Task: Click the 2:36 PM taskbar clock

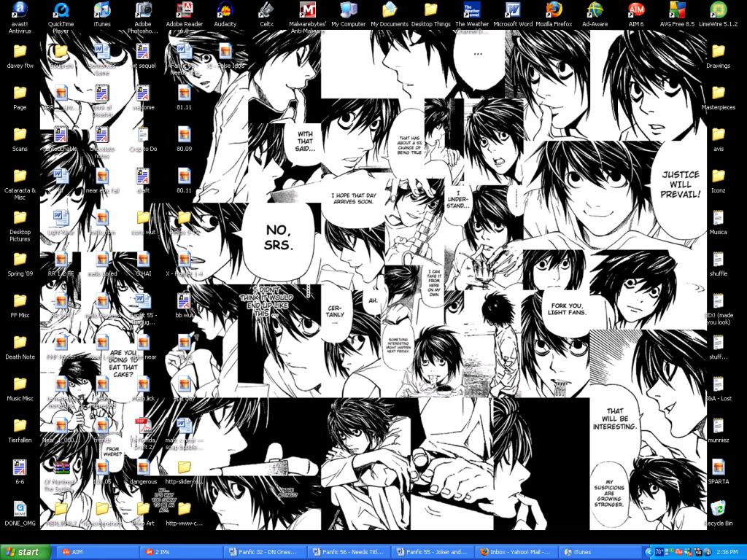Action: click(x=727, y=552)
